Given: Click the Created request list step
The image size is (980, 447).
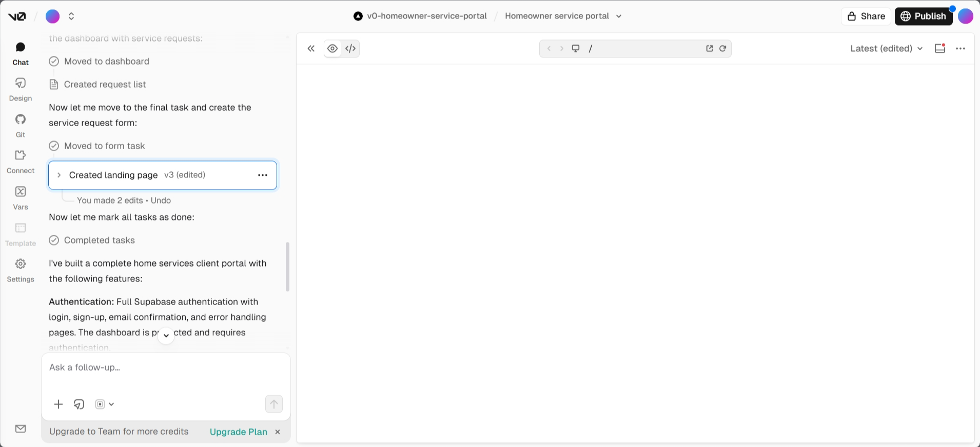Looking at the screenshot, I should pyautogui.click(x=97, y=85).
